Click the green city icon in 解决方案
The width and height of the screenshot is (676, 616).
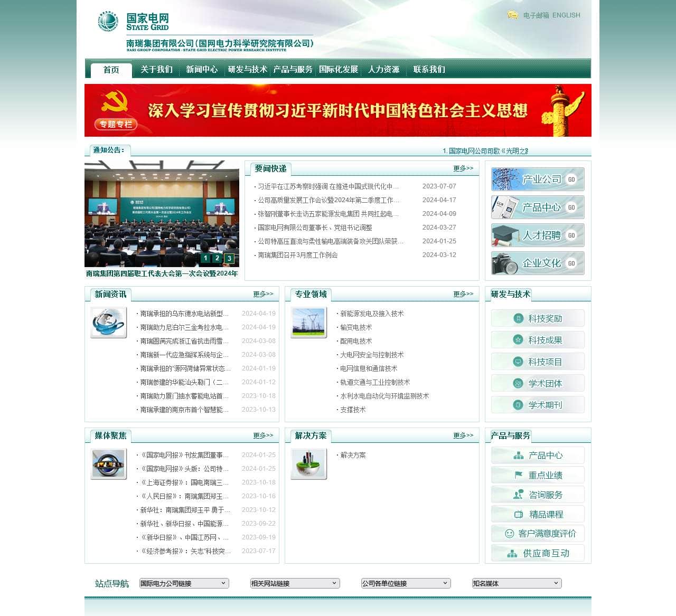click(x=309, y=464)
